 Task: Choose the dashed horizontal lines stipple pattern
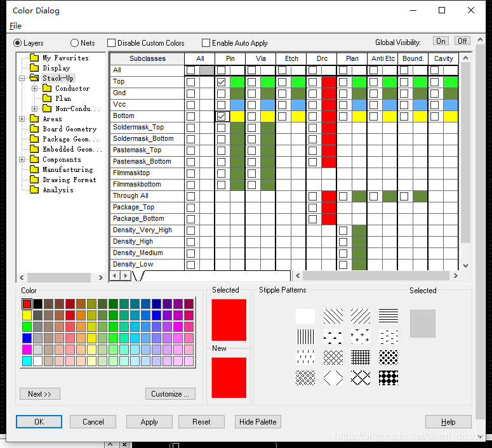coord(389,336)
